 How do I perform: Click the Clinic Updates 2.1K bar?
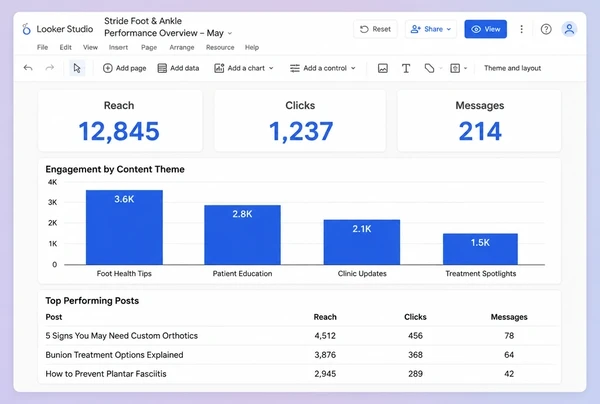pyautogui.click(x=362, y=242)
